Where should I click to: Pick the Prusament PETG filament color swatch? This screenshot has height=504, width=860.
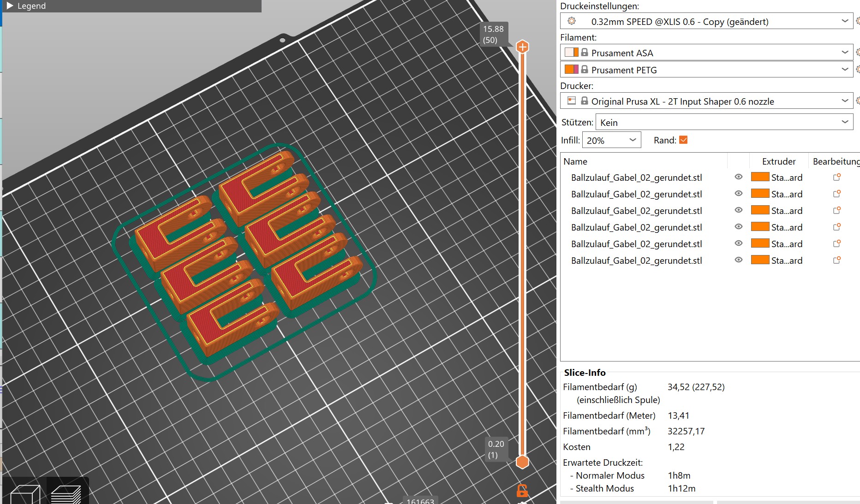(x=572, y=70)
